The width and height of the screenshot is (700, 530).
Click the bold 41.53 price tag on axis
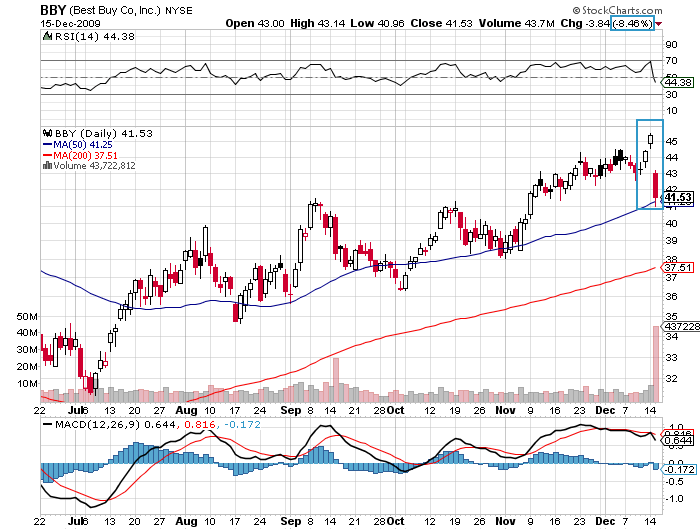pyautogui.click(x=678, y=197)
